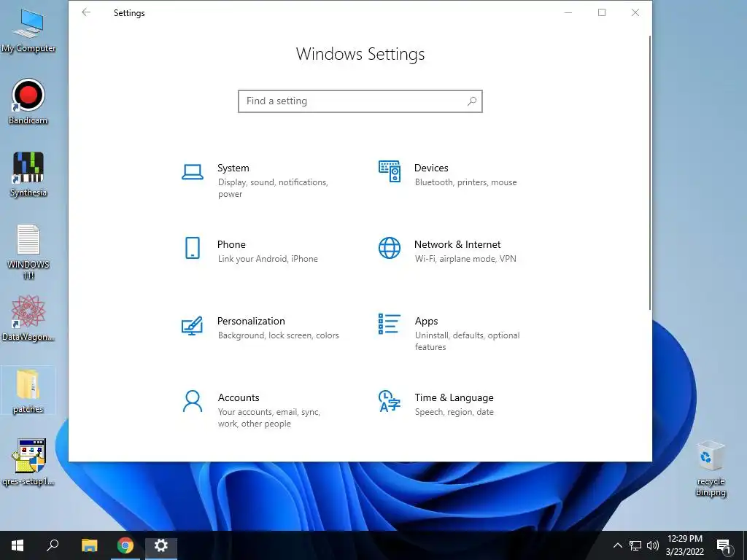Open File Explorer from the taskbar
Image resolution: width=747 pixels, height=560 pixels.
89,545
